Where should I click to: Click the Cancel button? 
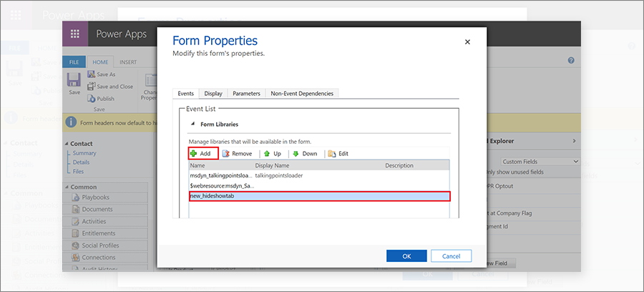[451, 256]
